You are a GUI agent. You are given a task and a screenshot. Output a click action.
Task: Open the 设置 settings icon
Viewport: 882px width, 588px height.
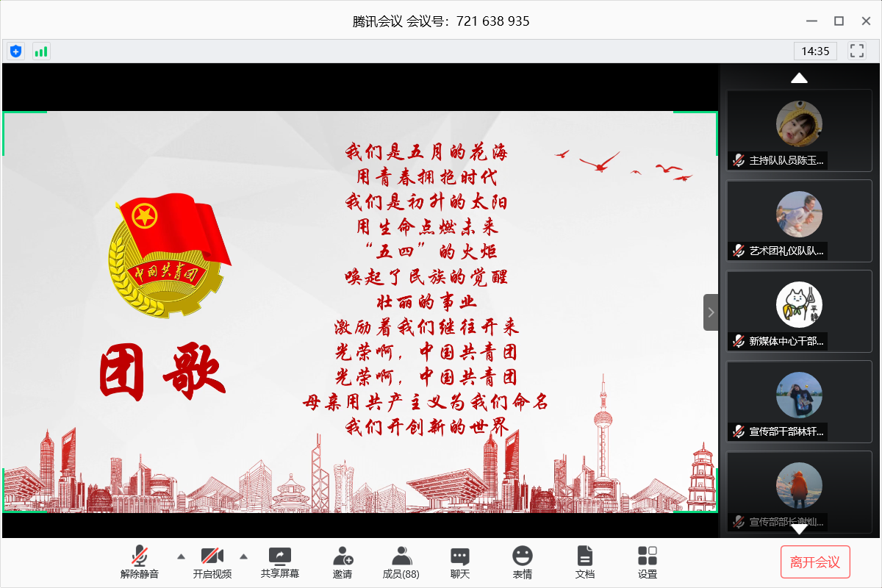[x=648, y=562]
